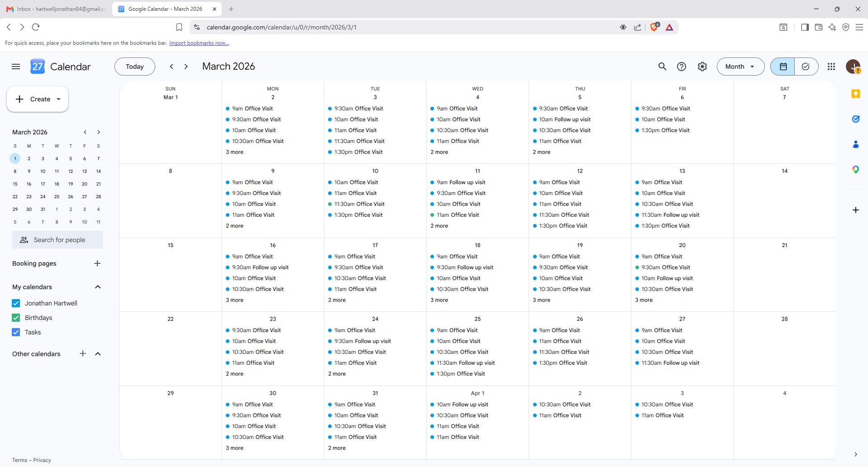Viewport: 868px width, 467px height.
Task: Toggle the Birthdays calendar checkbox
Action: coord(16,318)
